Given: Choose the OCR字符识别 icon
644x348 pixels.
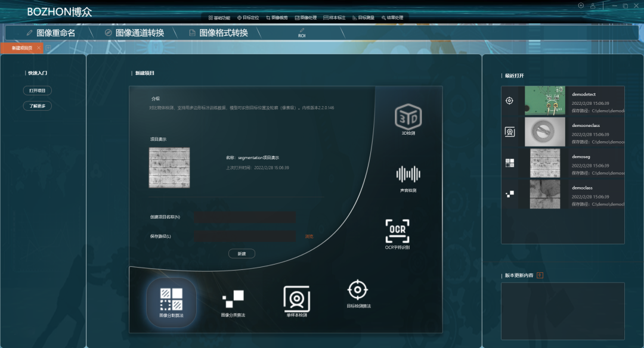Looking at the screenshot, I should (x=397, y=231).
